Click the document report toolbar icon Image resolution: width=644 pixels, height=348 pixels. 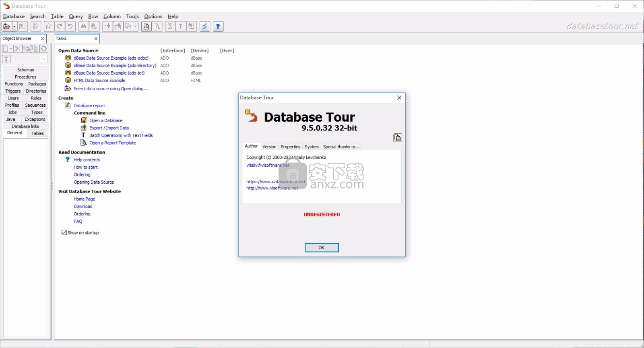point(192,27)
